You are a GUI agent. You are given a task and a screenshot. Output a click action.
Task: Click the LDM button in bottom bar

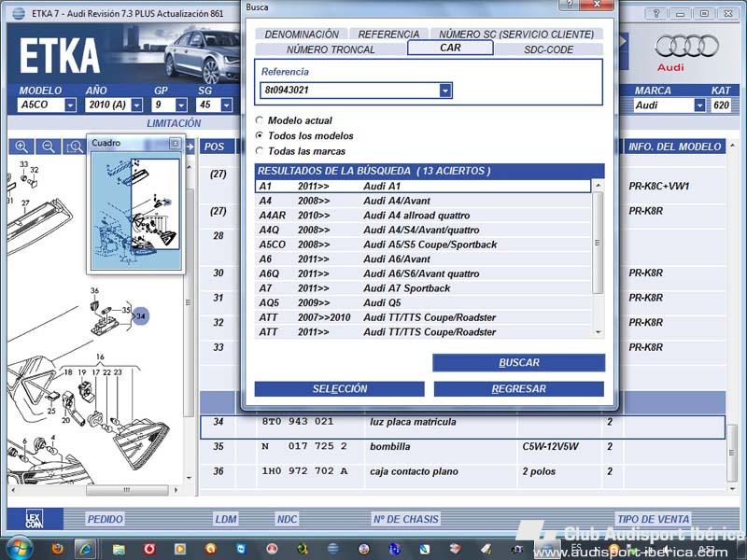click(x=225, y=519)
